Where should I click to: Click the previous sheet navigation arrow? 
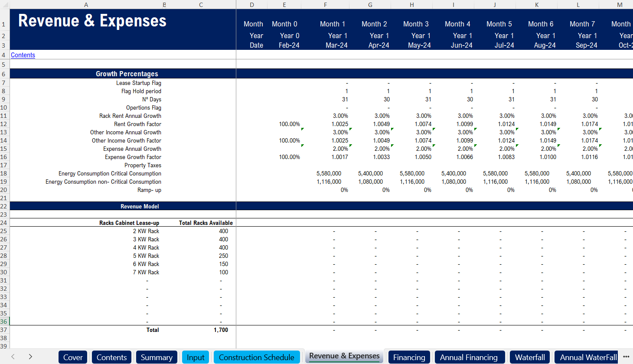click(x=13, y=357)
